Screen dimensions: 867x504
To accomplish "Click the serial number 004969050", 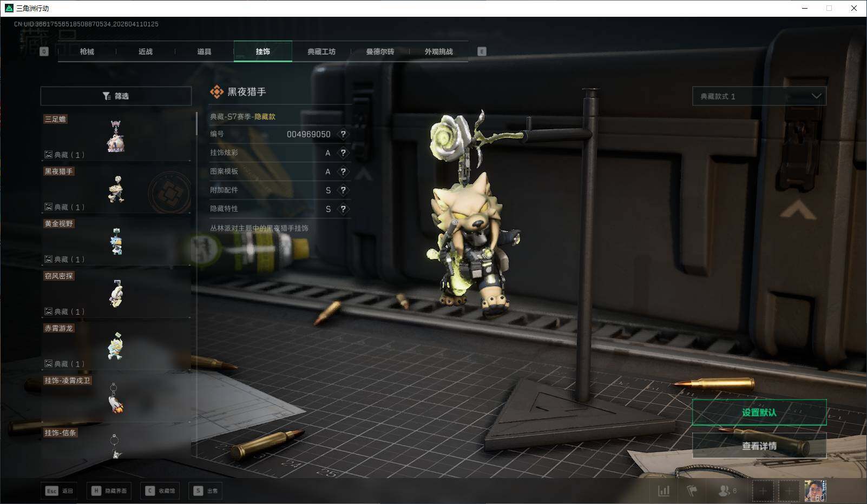I will 308,134.
